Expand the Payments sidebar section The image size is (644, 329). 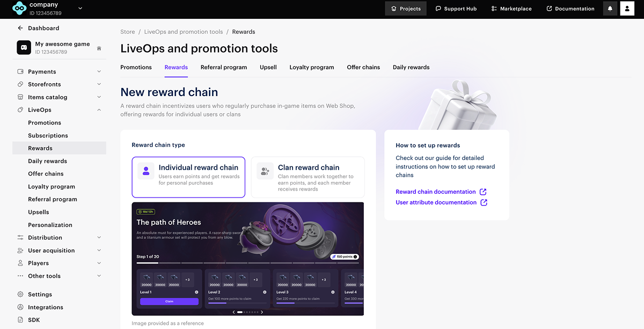[99, 71]
